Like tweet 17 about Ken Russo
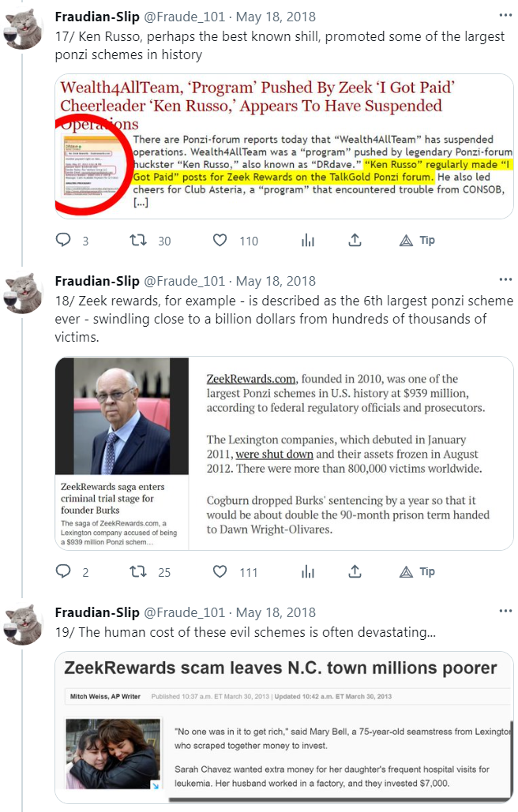Image resolution: width=518 pixels, height=812 pixels. click(x=221, y=240)
